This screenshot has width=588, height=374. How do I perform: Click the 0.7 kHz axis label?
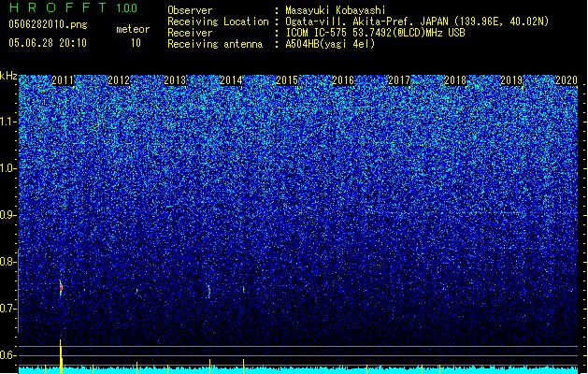tap(8, 309)
